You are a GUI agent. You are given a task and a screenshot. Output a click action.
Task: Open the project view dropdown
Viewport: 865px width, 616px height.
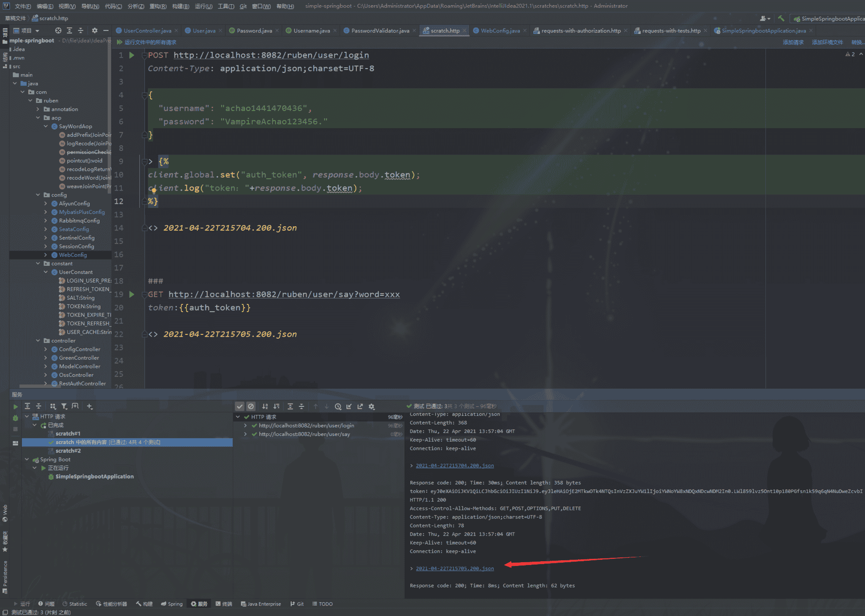[x=37, y=30]
